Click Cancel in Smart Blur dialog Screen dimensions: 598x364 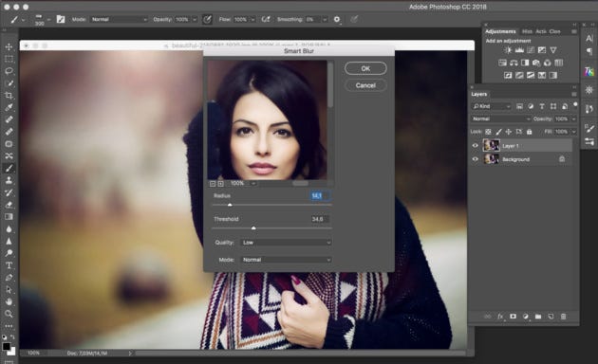365,85
